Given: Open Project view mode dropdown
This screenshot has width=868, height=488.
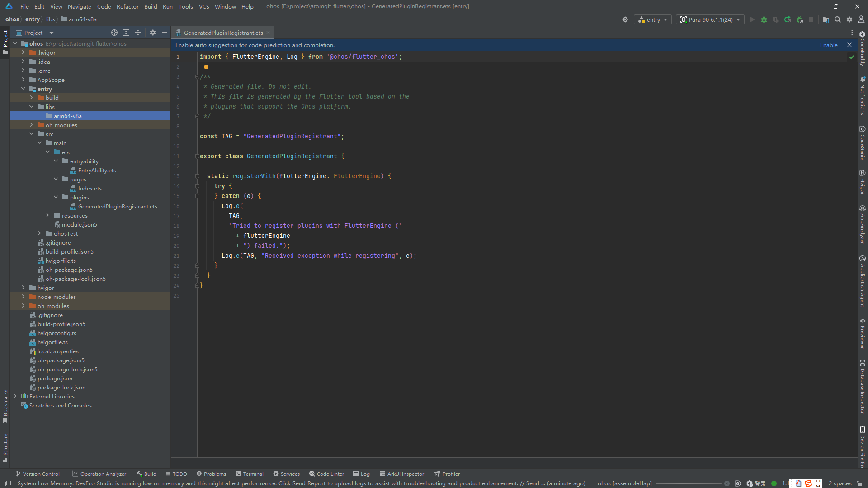Looking at the screenshot, I should point(51,33).
